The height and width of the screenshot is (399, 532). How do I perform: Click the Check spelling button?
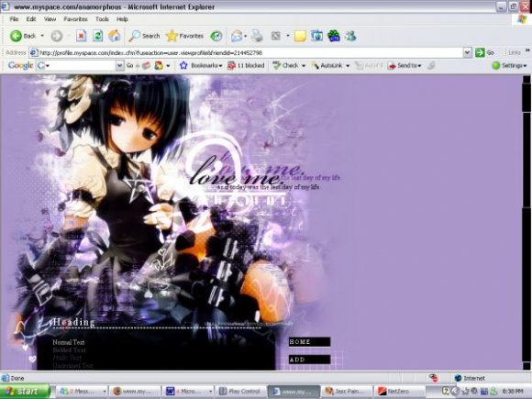tap(285, 65)
